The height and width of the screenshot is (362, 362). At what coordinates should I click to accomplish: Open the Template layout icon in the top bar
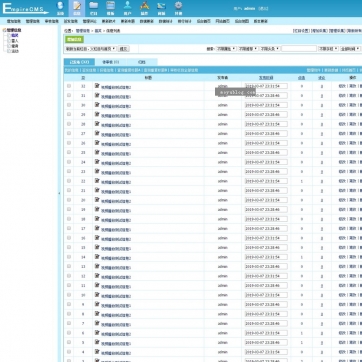pos(111,8)
